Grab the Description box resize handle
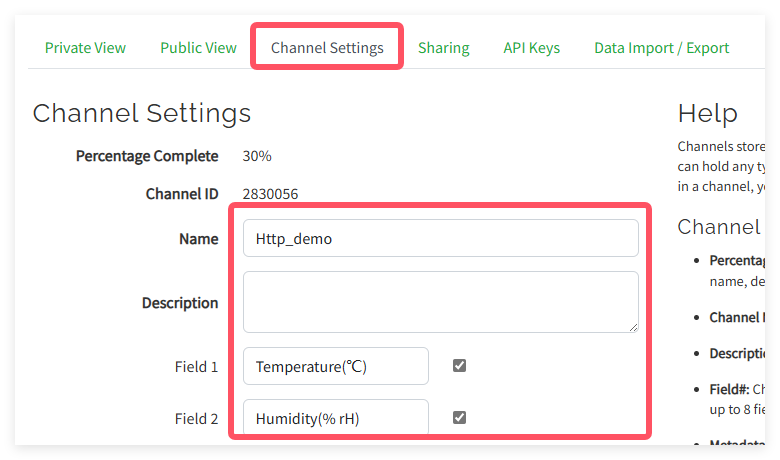Screen dimensions: 780x460 (x=633, y=327)
